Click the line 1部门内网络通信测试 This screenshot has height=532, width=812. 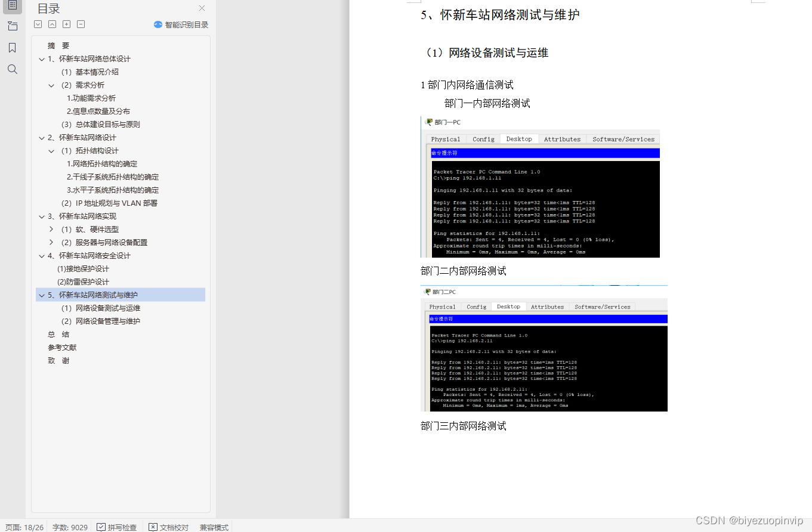[467, 85]
